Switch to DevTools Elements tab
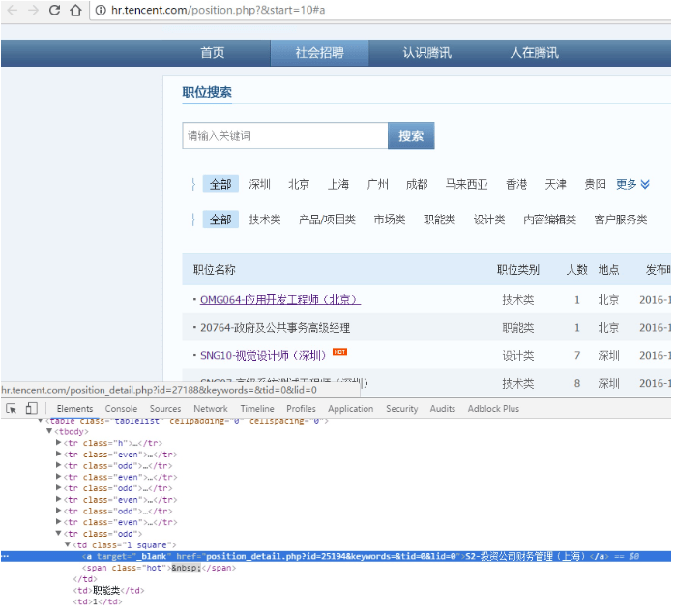Viewport: 674px width, 616px height. pyautogui.click(x=74, y=409)
